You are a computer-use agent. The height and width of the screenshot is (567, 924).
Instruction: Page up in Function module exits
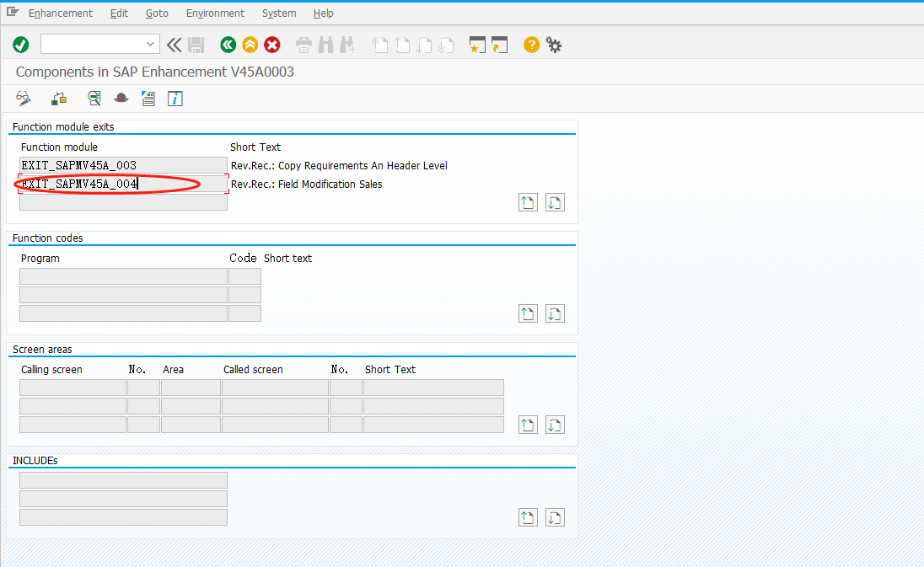528,202
